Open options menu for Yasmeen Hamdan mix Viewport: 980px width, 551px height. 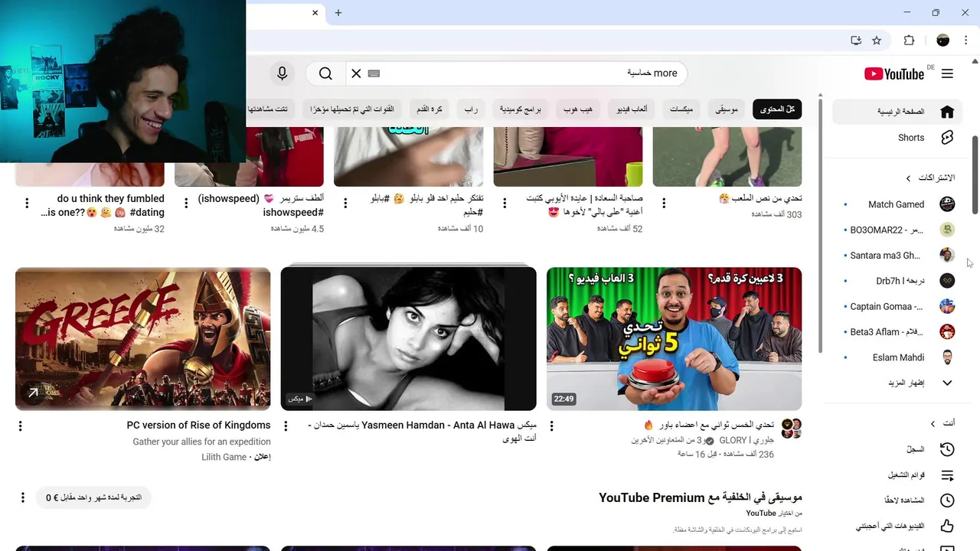pyautogui.click(x=286, y=425)
